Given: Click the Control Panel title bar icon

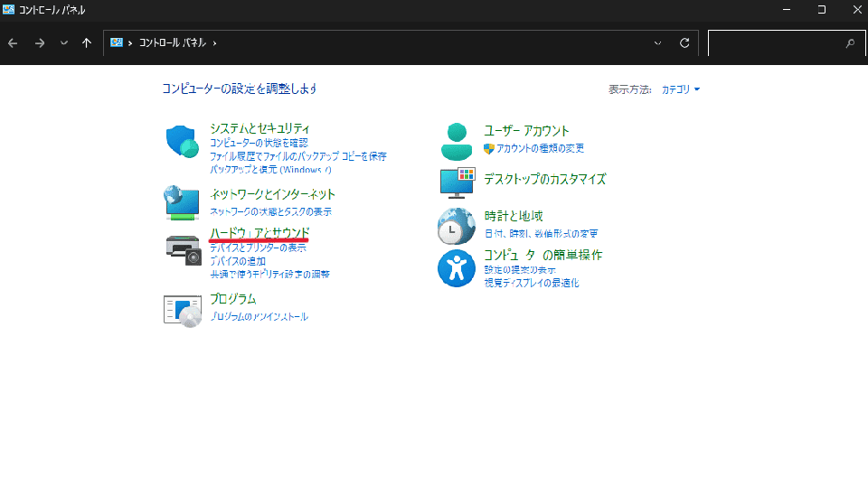Looking at the screenshot, I should tap(8, 9).
